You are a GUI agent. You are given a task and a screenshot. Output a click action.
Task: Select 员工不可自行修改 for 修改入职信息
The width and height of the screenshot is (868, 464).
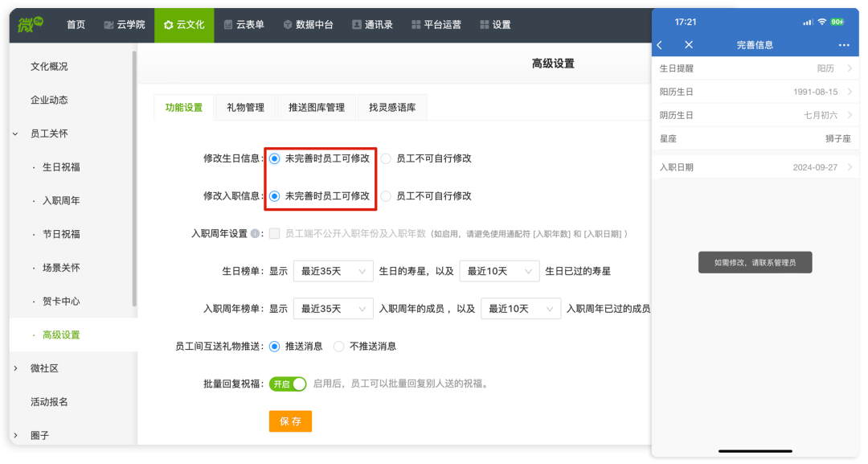click(386, 196)
